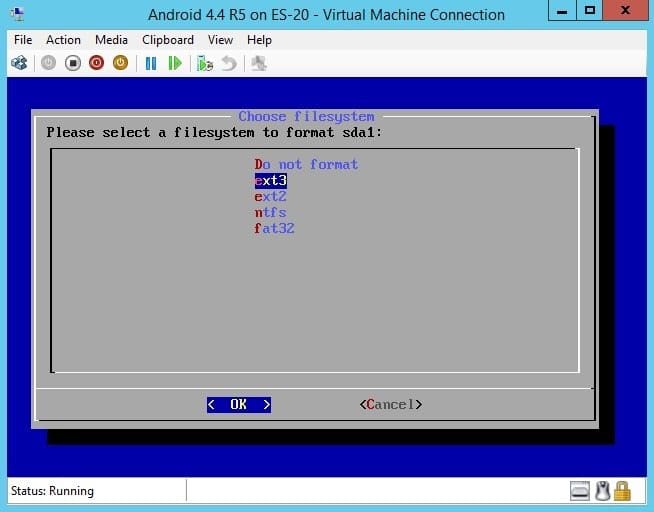Click the padlock security status icon

click(x=622, y=491)
